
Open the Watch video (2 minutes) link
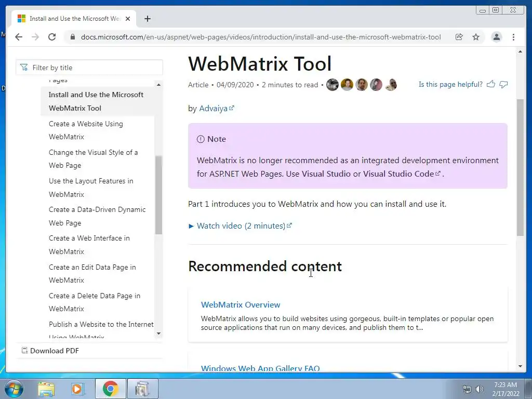(244, 225)
